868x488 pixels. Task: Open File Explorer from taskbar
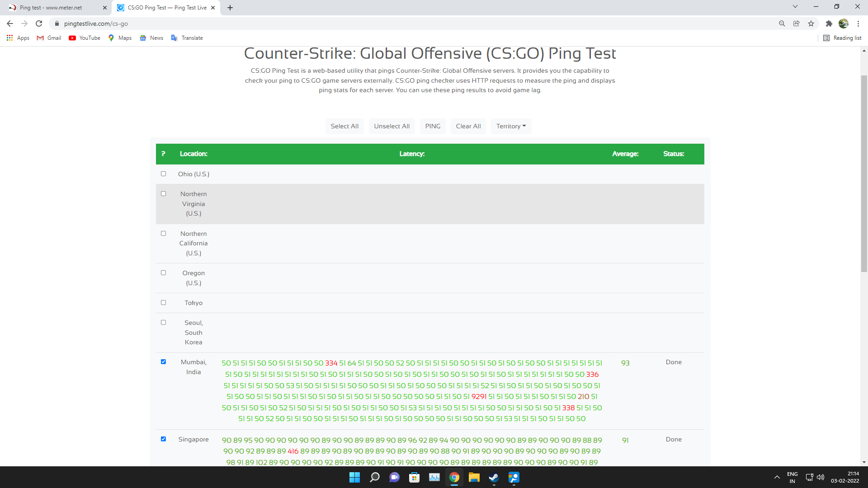[474, 477]
